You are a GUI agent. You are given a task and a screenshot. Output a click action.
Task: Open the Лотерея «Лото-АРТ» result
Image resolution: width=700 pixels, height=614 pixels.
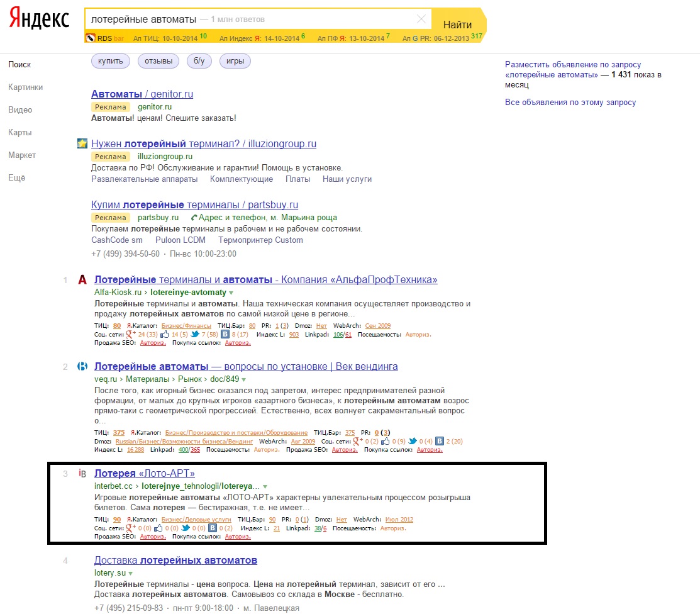[x=145, y=474]
